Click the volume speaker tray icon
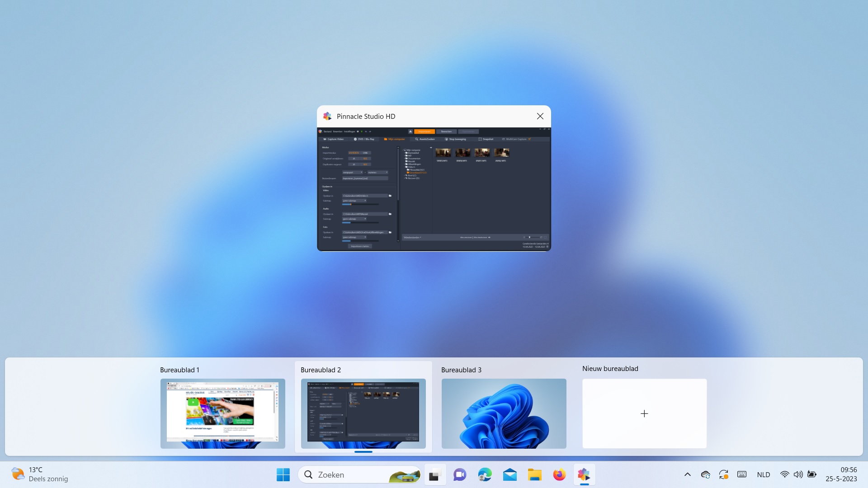This screenshot has width=868, height=488. [x=798, y=474]
